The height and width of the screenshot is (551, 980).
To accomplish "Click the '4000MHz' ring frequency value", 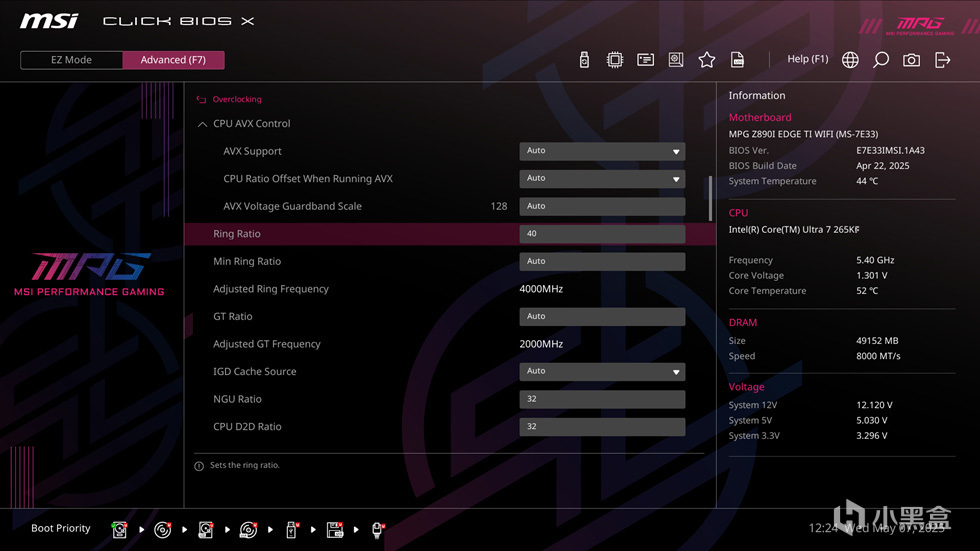I will (x=541, y=289).
